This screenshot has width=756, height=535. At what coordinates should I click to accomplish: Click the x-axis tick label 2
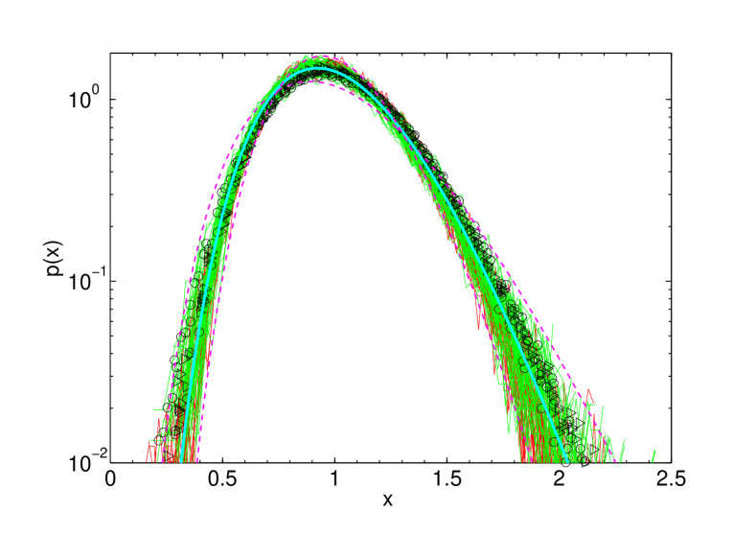tap(560, 479)
